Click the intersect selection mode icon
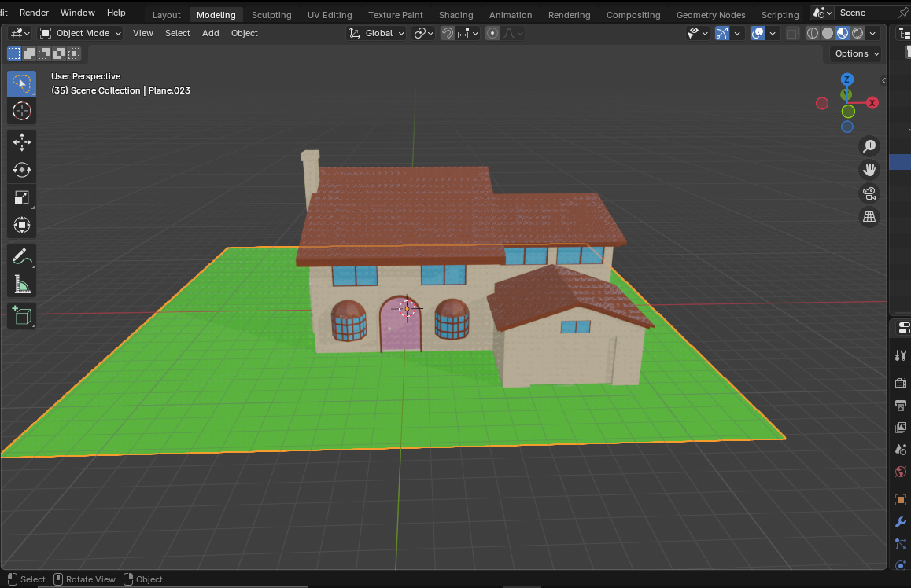 tap(75, 53)
